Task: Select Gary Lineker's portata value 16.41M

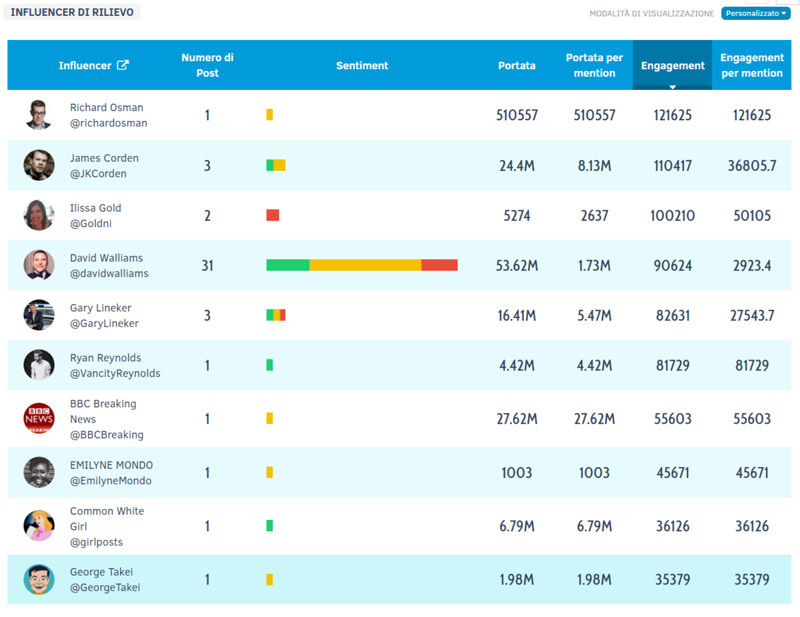Action: coord(517,315)
